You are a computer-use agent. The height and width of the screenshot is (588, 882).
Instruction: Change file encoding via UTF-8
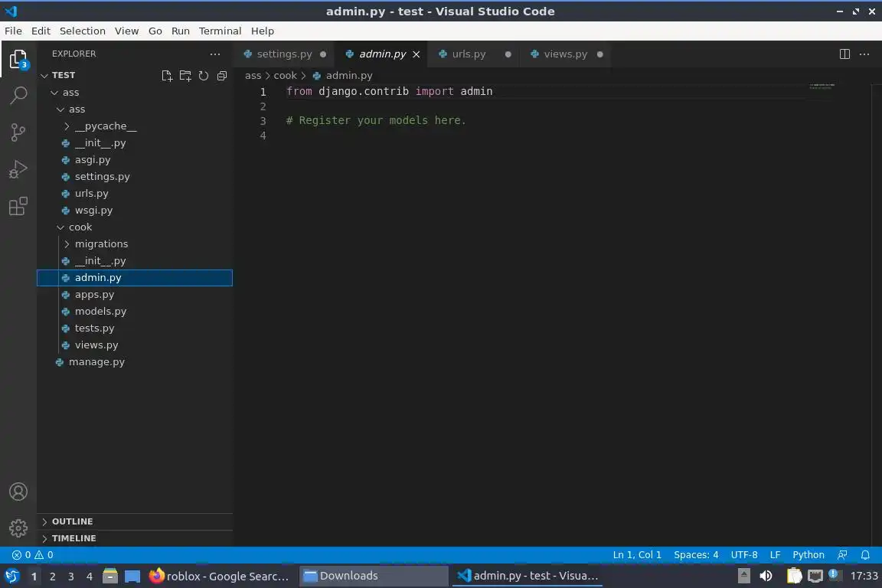[x=743, y=555]
